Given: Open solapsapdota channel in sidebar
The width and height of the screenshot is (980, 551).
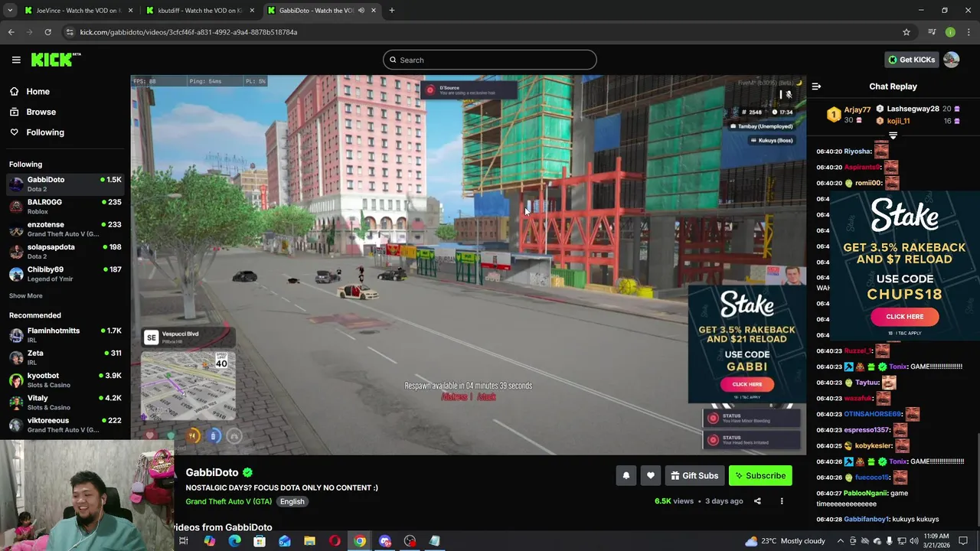Looking at the screenshot, I should pos(65,251).
